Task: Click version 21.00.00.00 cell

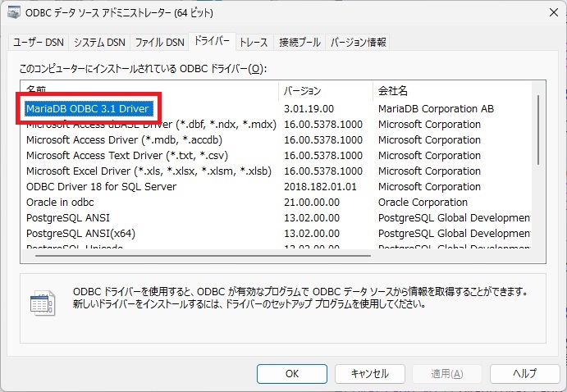Action: (312, 202)
